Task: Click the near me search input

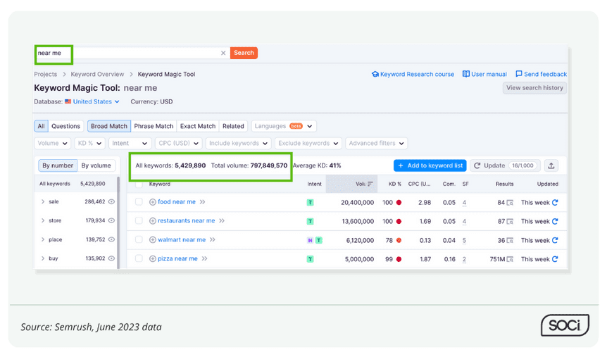Action: click(132, 53)
